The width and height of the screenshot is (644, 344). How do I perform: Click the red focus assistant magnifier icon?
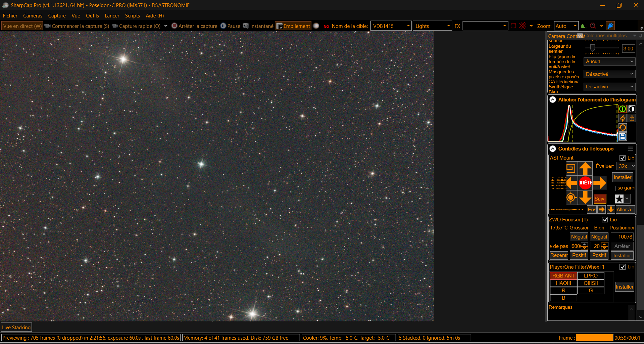point(593,26)
